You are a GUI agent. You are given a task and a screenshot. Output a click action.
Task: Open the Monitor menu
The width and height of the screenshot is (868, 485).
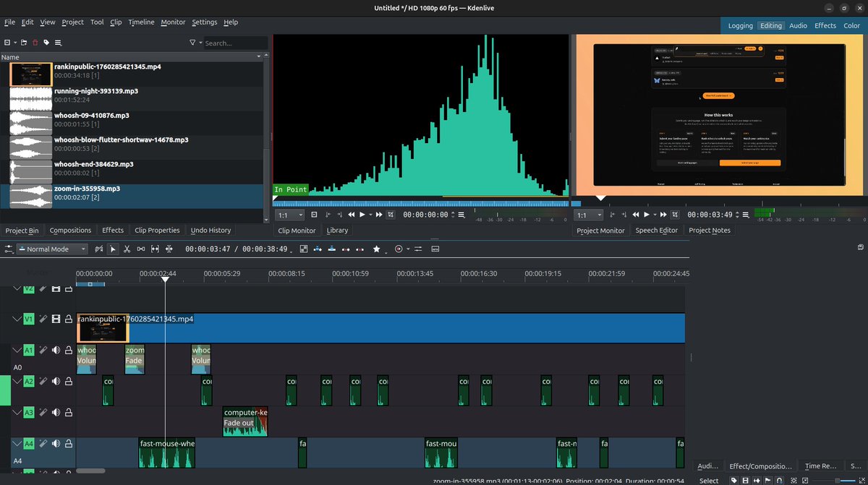(x=173, y=22)
